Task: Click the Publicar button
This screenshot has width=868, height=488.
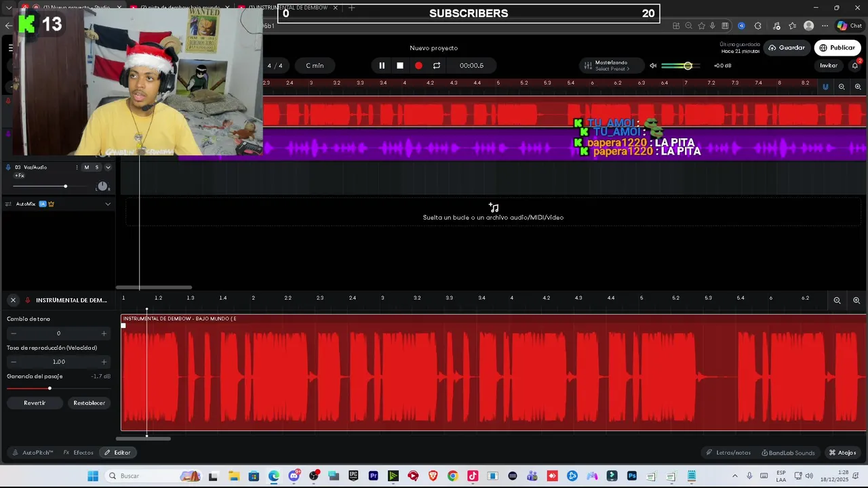Action: coord(837,47)
